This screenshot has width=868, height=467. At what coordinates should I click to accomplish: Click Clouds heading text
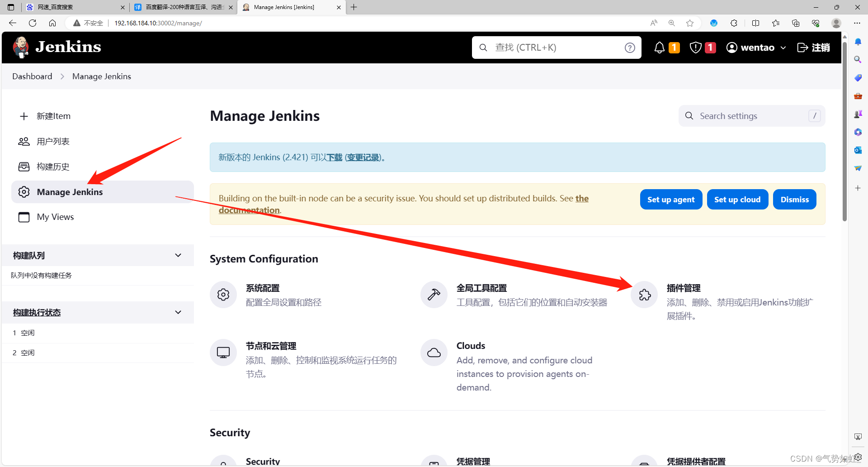click(471, 346)
